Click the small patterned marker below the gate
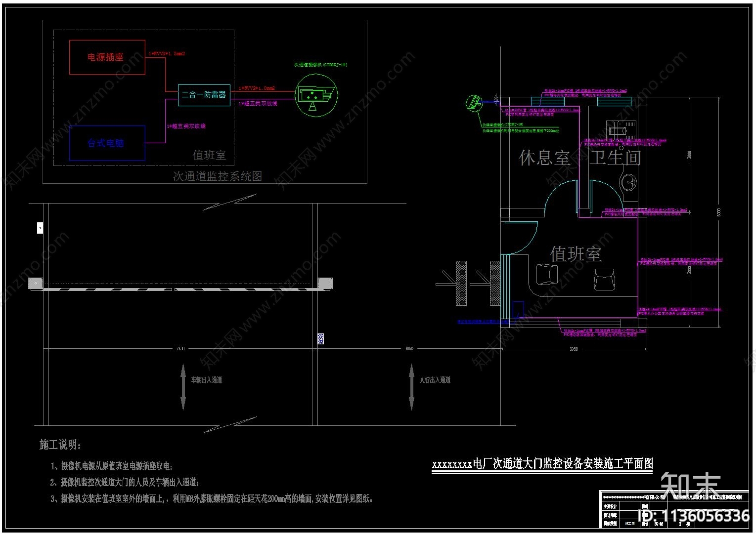 point(320,339)
